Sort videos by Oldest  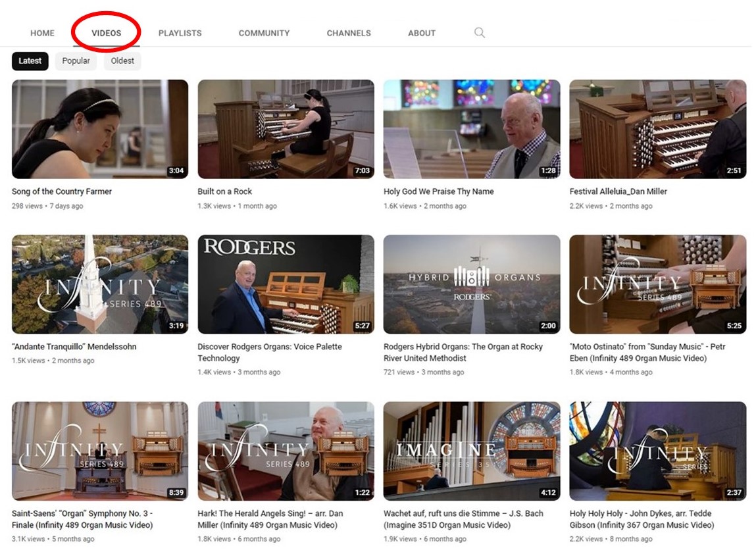tap(122, 61)
